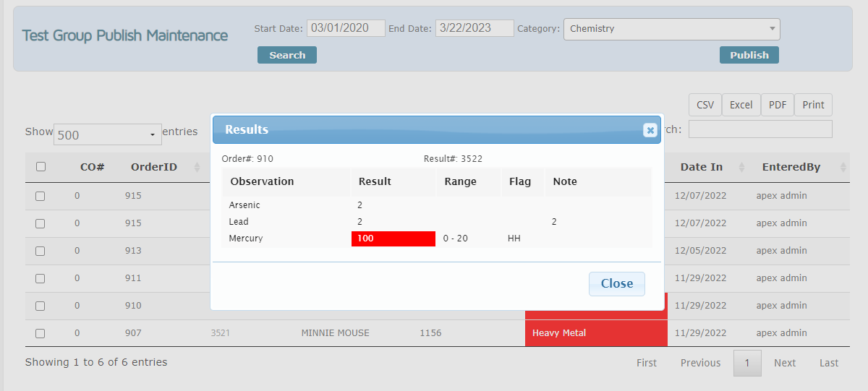Close the Results dialog with the X icon
This screenshot has height=391, width=868.
click(650, 130)
